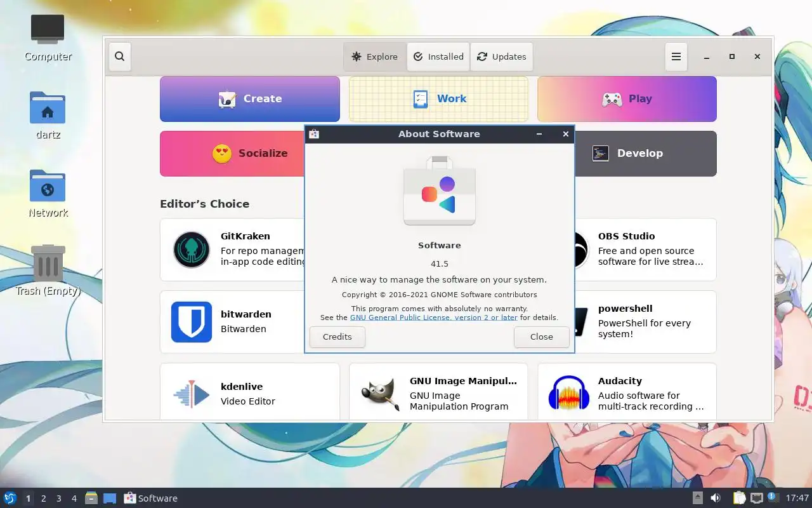Click the small app icon in About dialog titlebar
Image resolution: width=812 pixels, height=508 pixels.
tap(314, 134)
